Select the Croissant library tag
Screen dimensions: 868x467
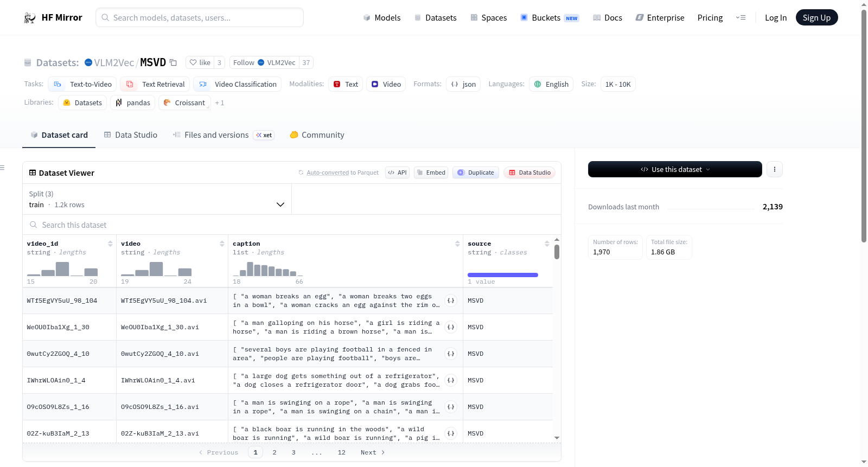(x=184, y=103)
